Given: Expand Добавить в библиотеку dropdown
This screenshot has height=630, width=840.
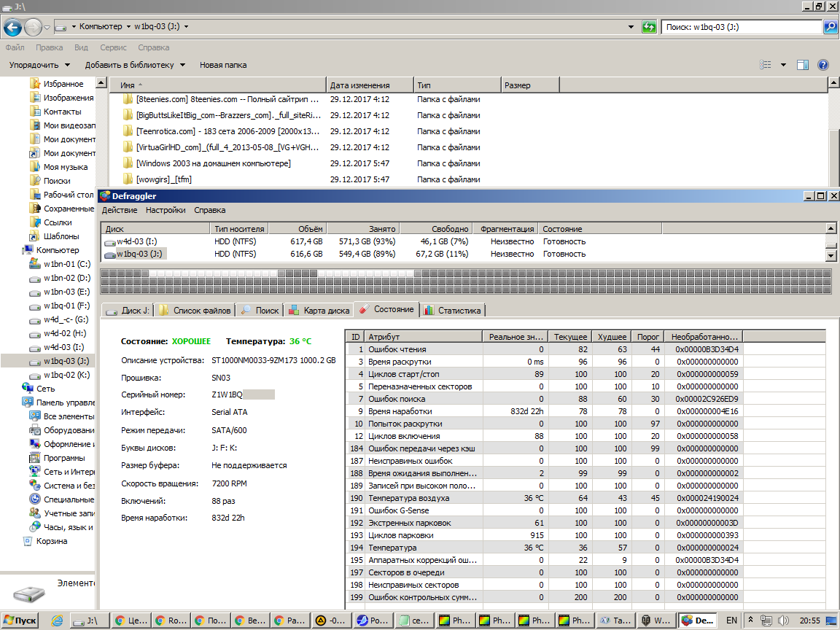Looking at the screenshot, I should (135, 65).
